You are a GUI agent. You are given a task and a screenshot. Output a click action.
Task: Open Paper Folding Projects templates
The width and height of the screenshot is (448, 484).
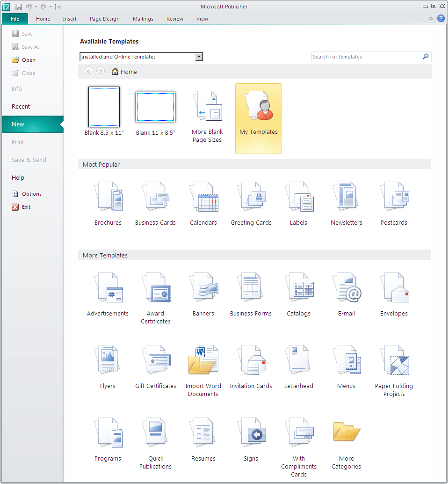tap(394, 371)
